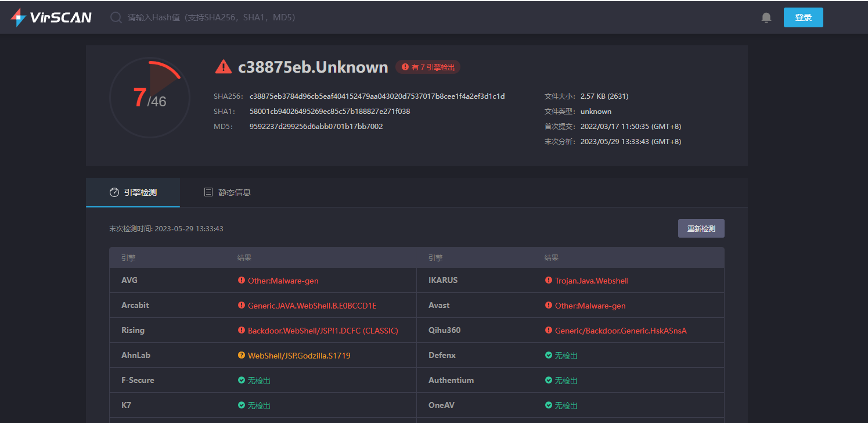The width and height of the screenshot is (868, 423).
Task: Click the green check icon in F-Secure row
Action: point(242,380)
